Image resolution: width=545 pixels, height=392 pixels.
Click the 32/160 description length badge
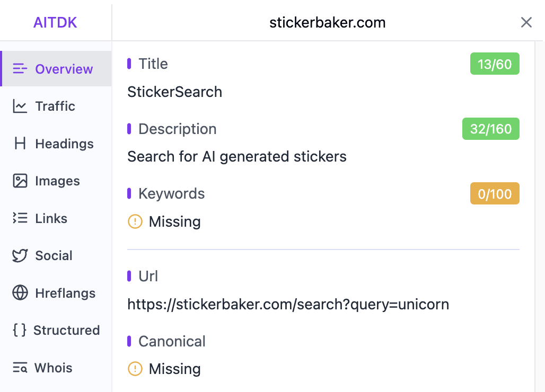click(x=490, y=129)
